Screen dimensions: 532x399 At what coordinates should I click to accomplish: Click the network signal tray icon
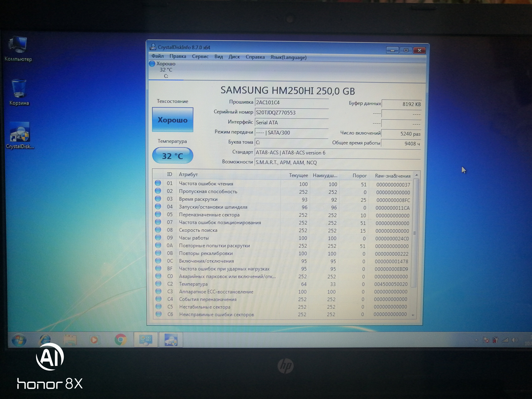(505, 340)
